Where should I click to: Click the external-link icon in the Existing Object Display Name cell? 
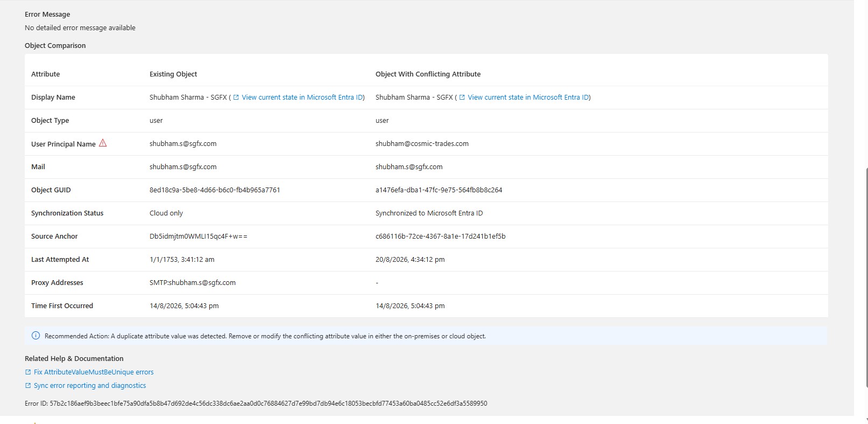(x=236, y=98)
